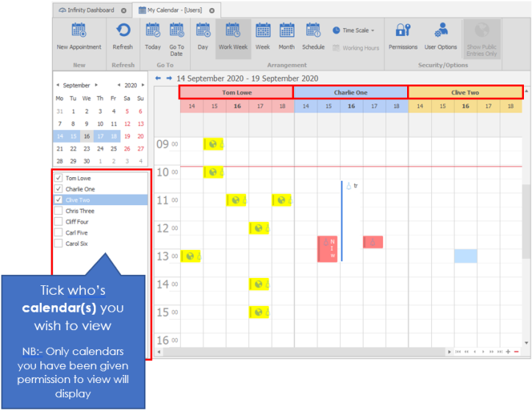
Task: Select the Charlie One column header
Action: coord(351,93)
